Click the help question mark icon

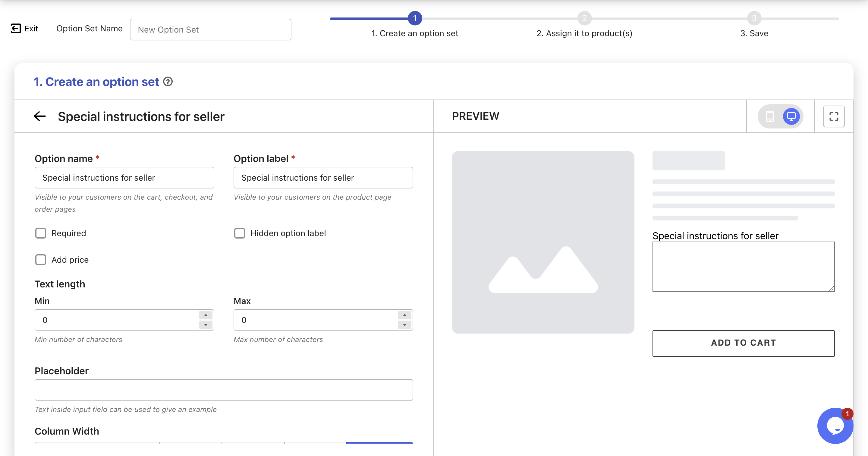[x=168, y=82]
